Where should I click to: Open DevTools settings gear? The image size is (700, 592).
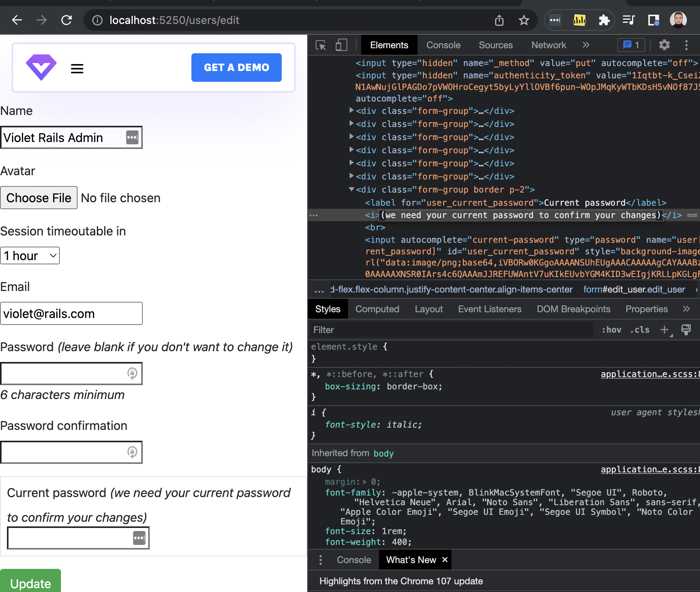[664, 45]
